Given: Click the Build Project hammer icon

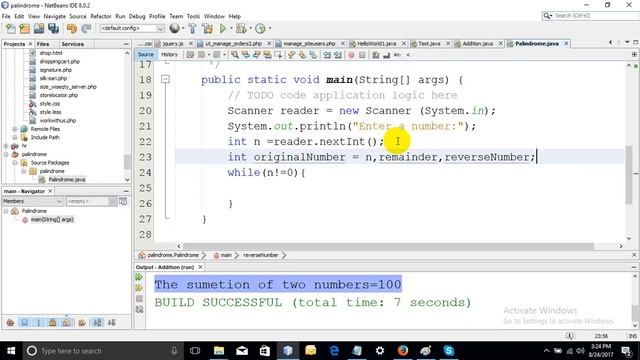Looking at the screenshot, I should [x=193, y=29].
